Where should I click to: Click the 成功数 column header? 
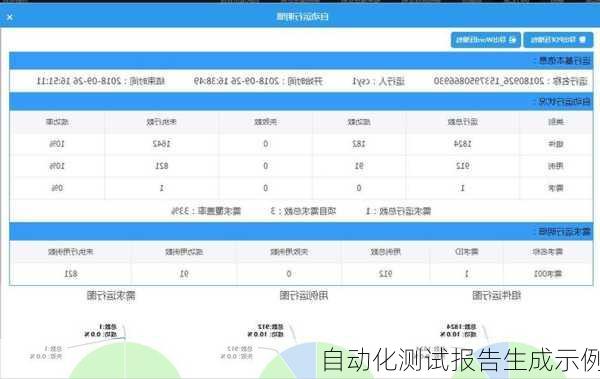[x=359, y=122]
